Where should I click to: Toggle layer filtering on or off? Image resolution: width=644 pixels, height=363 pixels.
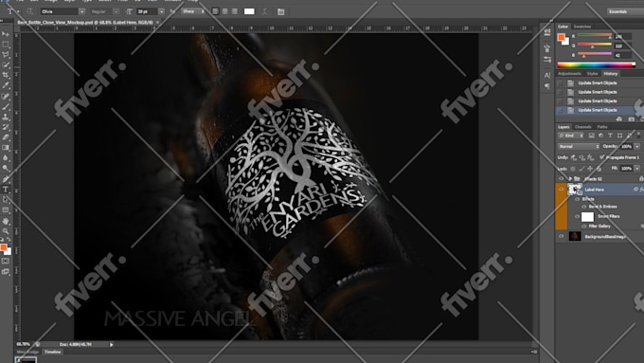(638, 136)
